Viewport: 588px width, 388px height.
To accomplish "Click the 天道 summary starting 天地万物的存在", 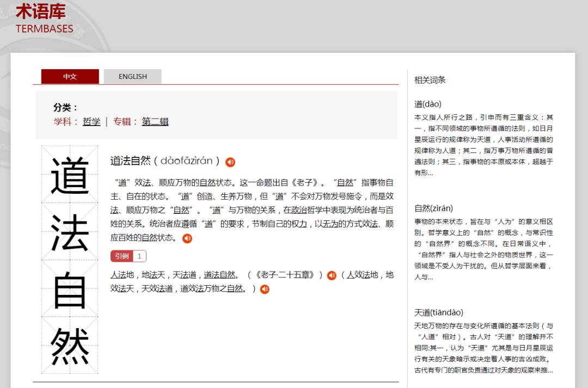I will click(x=484, y=348).
